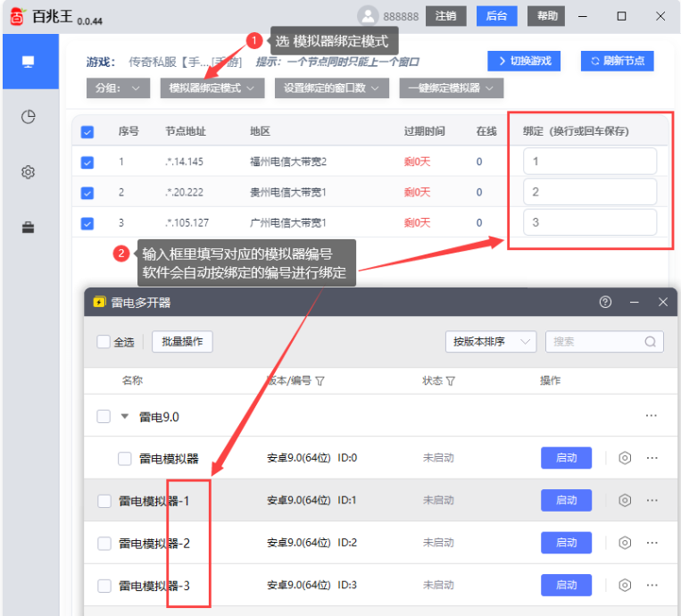Click the 帮助 help button
This screenshot has width=681, height=616.
click(x=546, y=16)
